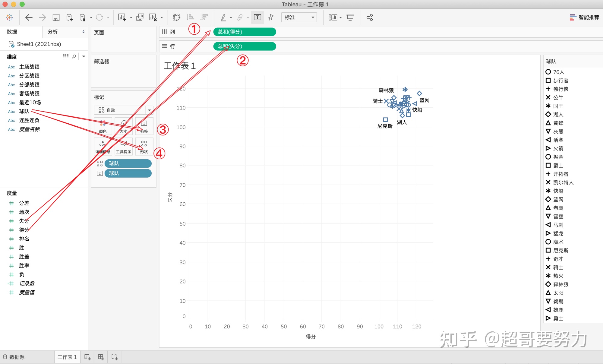Image resolution: width=603 pixels, height=364 pixels.
Task: Create a new worksheet toolbar icon
Action: coord(122,17)
